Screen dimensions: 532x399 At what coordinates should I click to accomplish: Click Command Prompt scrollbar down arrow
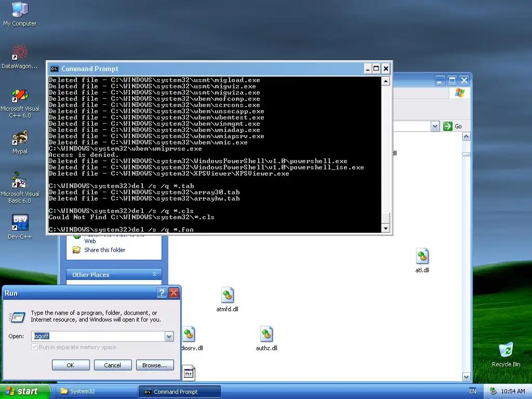tap(385, 229)
